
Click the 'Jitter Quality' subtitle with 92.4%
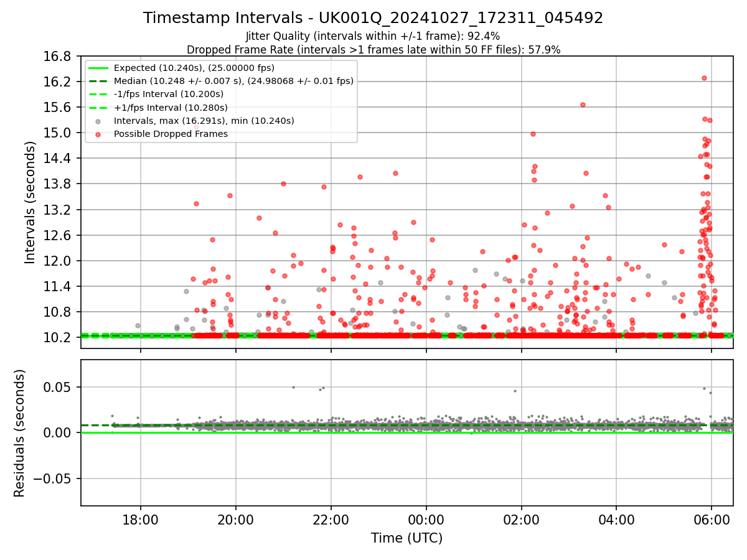pos(373,36)
